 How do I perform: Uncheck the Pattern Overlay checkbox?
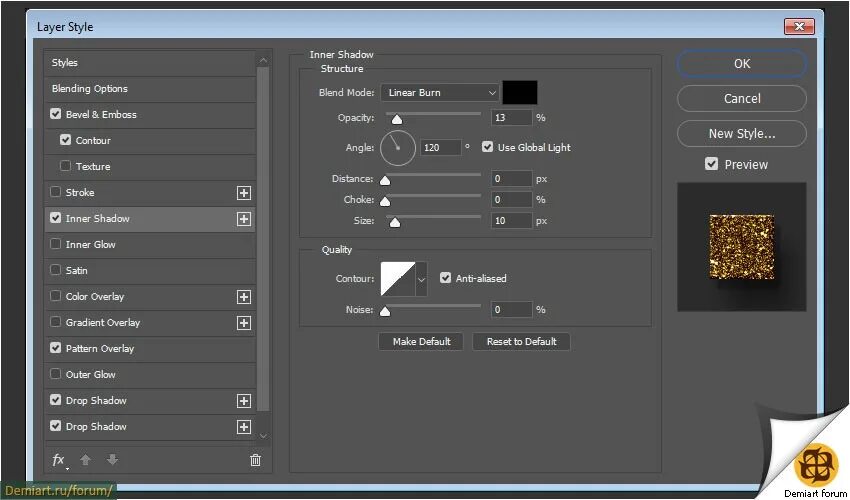coord(55,348)
